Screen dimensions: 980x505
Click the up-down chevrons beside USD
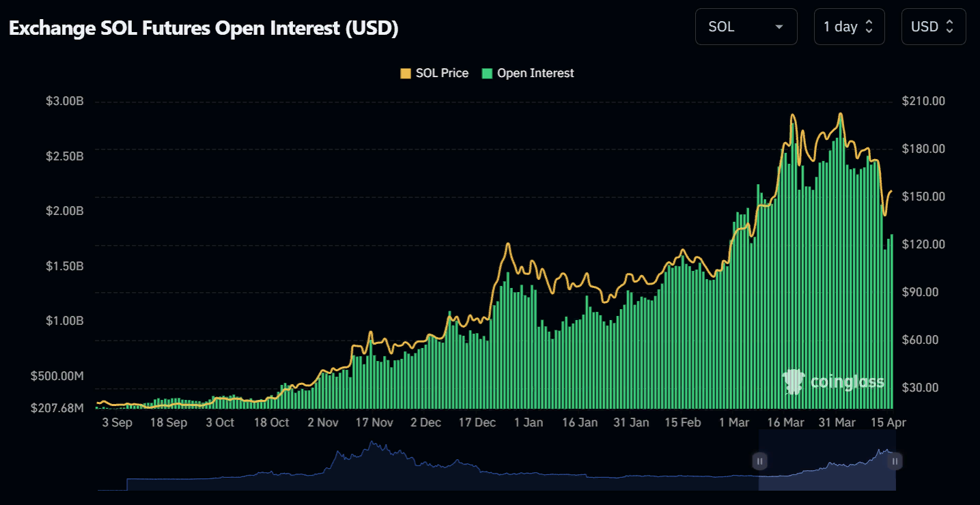(950, 27)
